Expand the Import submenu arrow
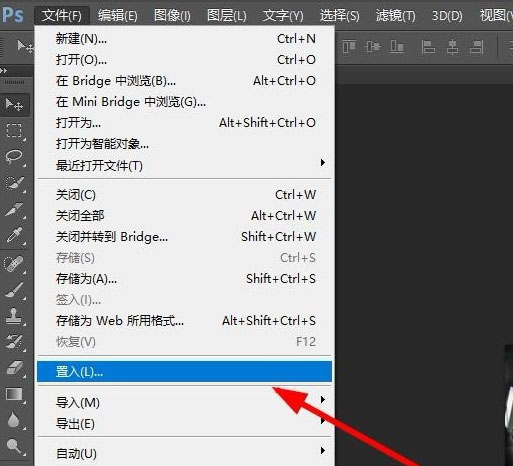The width and height of the screenshot is (513, 466). [322, 399]
